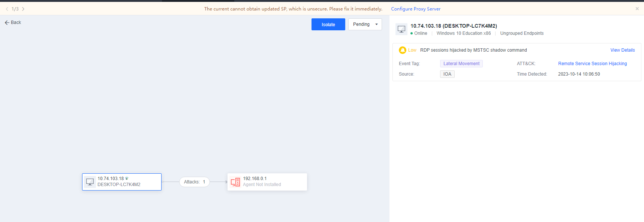The height and width of the screenshot is (222, 644).
Task: Go to the previous event with left chevron
Action: pyautogui.click(x=7, y=9)
